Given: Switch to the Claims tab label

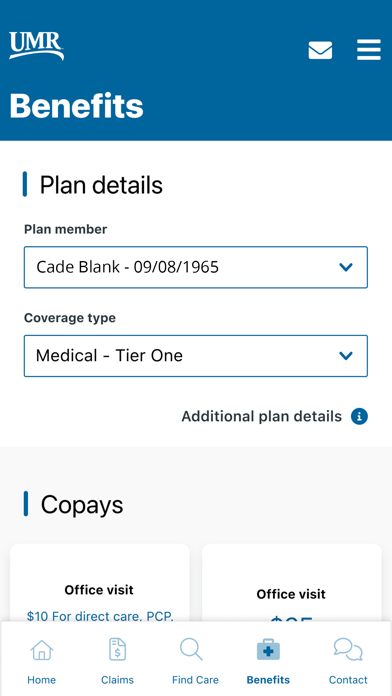Looking at the screenshot, I should 117,680.
